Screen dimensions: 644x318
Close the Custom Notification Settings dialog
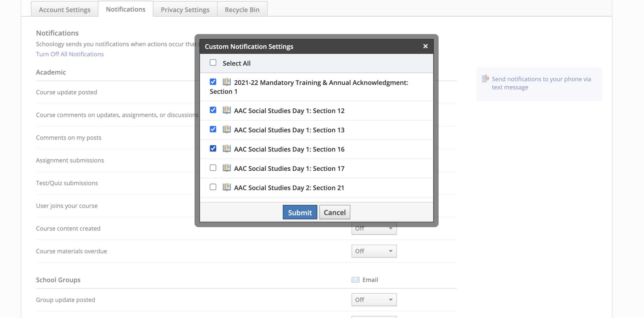click(x=425, y=46)
